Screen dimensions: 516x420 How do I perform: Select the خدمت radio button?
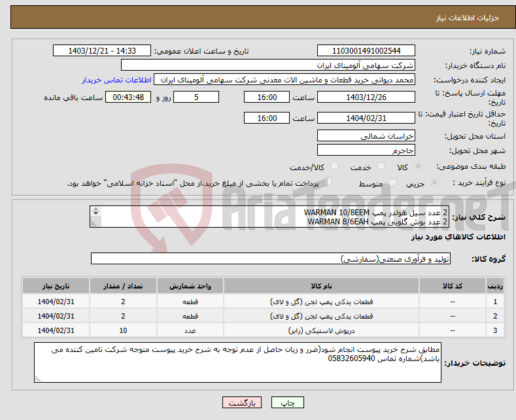point(381,166)
